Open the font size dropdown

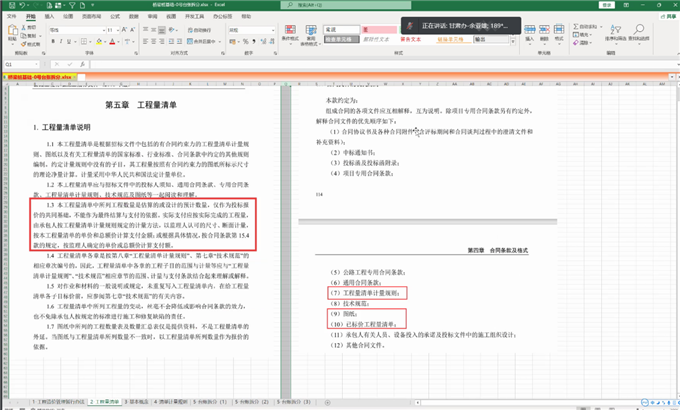[118, 30]
